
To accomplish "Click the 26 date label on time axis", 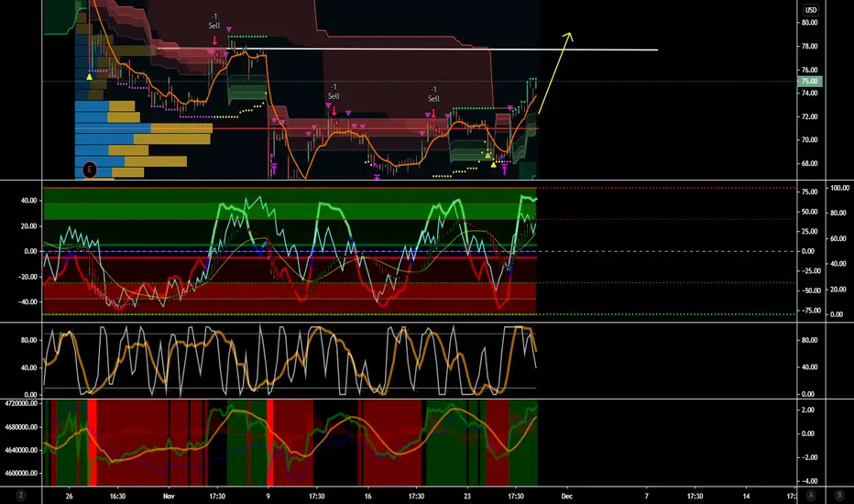I will pos(69,496).
